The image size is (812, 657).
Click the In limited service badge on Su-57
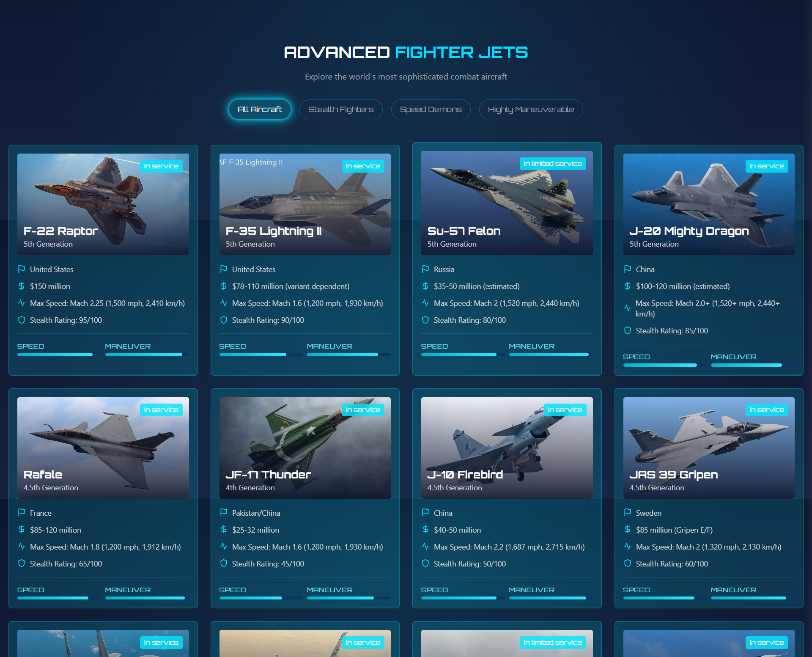click(x=553, y=164)
